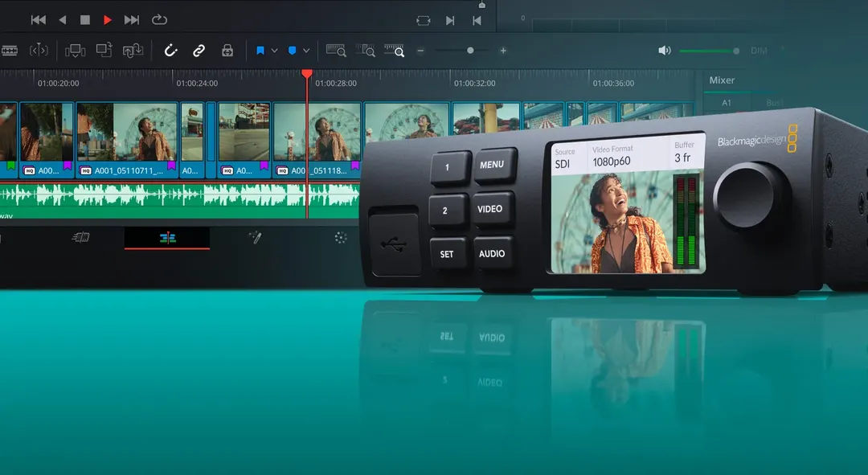Start playback with the red play button
The width and height of the screenshot is (868, 475).
pos(108,20)
